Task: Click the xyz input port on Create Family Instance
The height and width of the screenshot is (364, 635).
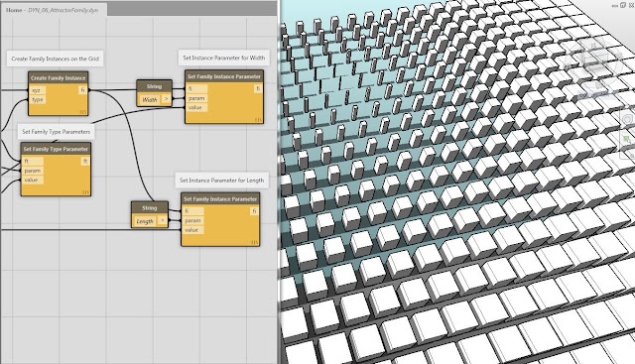Action: coord(37,90)
